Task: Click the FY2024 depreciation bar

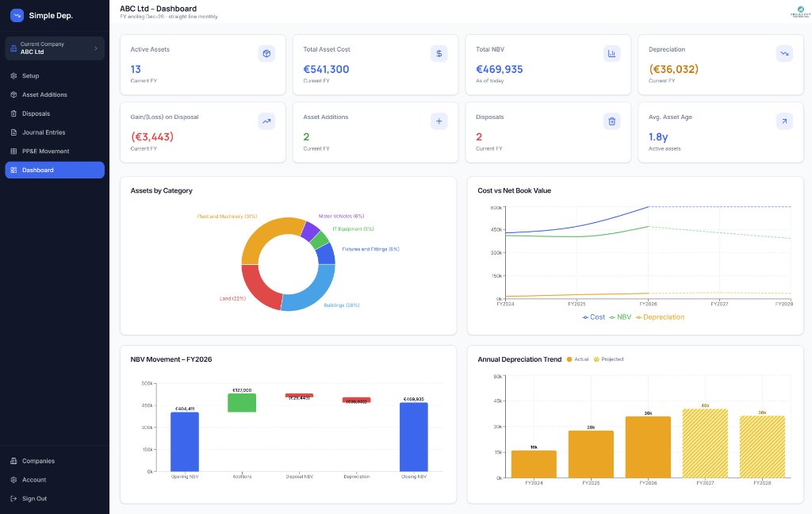Action: click(x=534, y=464)
